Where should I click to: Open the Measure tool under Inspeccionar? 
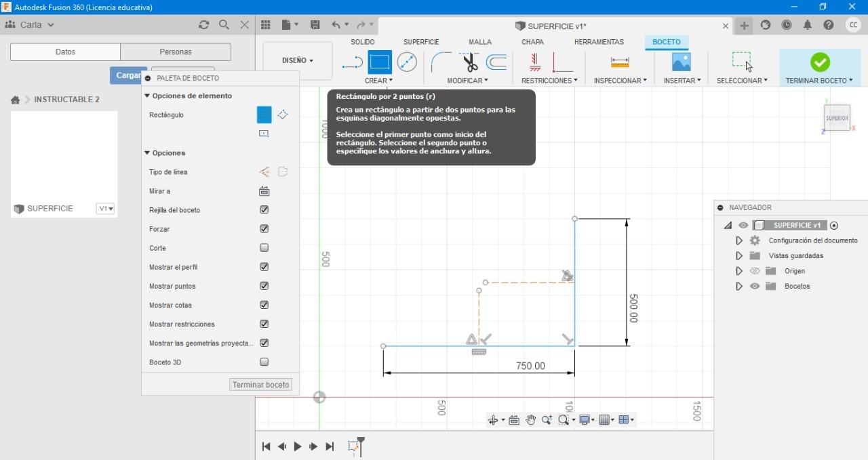(620, 62)
